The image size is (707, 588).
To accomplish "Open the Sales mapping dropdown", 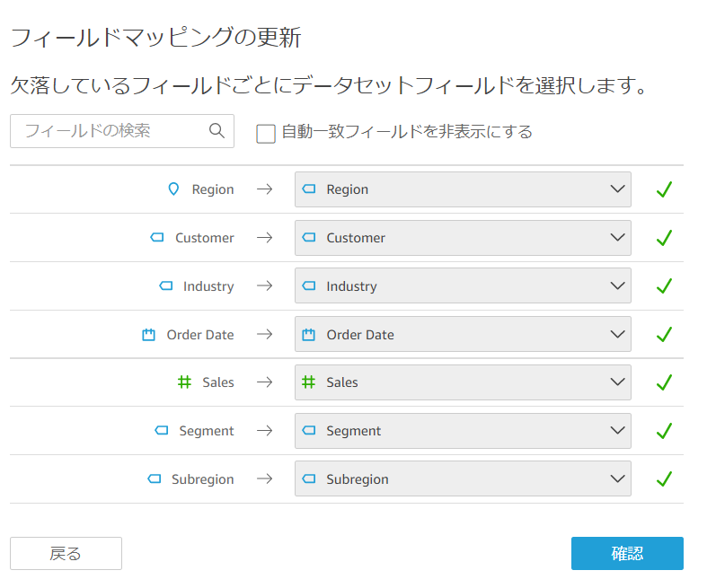I will 463,382.
